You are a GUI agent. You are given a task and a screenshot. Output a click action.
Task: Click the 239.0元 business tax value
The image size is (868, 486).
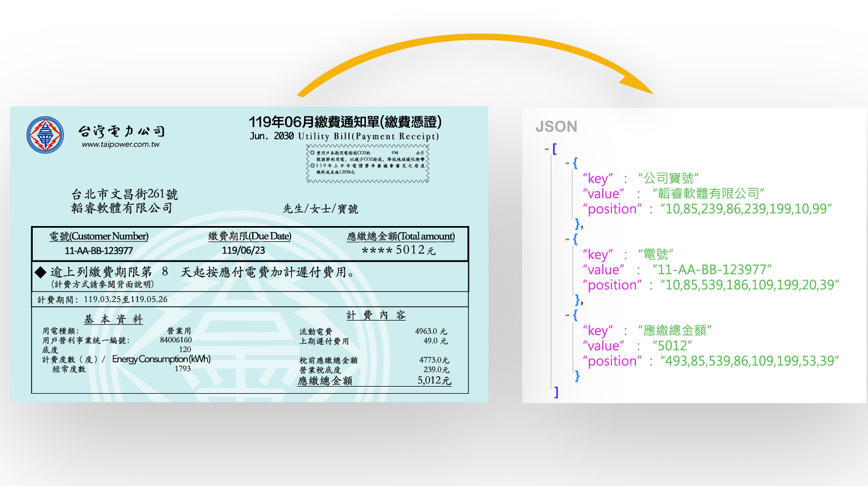(x=436, y=370)
